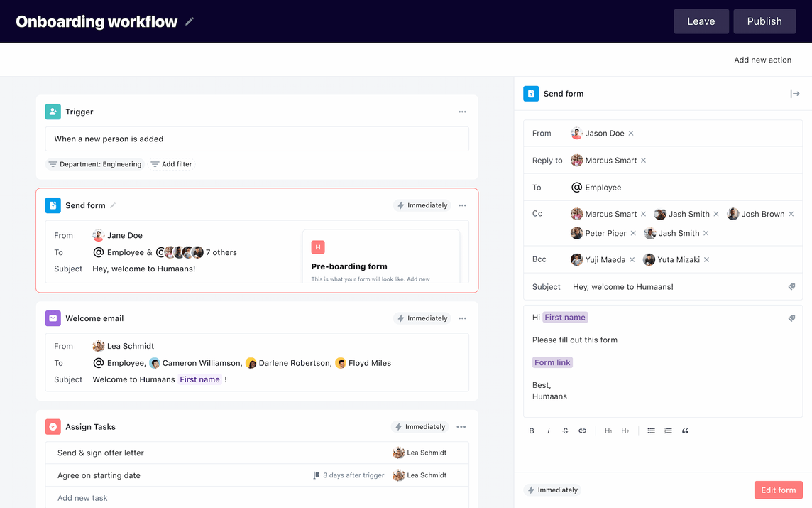Collapse the Send form side panel
The width and height of the screenshot is (812, 508).
(795, 93)
